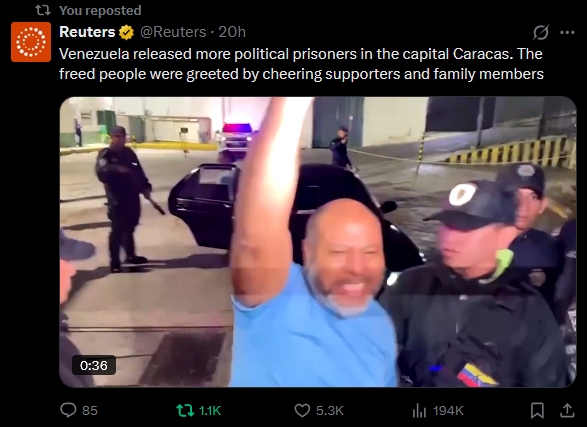The height and width of the screenshot is (427, 587).
Task: Open the 20h timestamp link
Action: coord(232,32)
